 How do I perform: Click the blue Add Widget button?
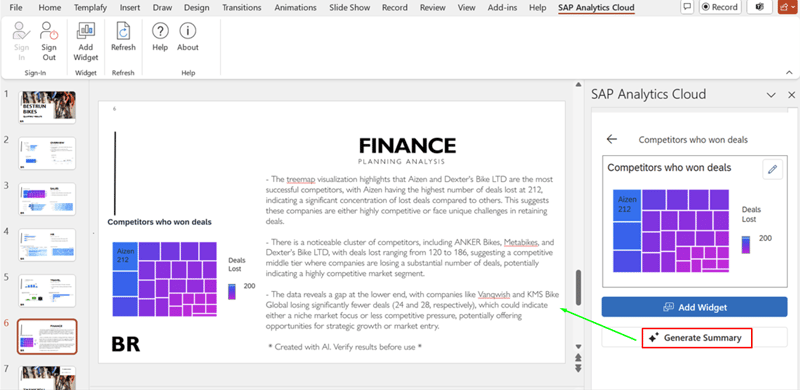click(694, 307)
